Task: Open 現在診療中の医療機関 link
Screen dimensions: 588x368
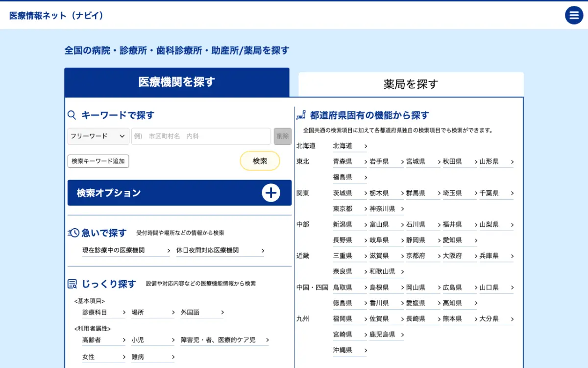Action: point(126,251)
